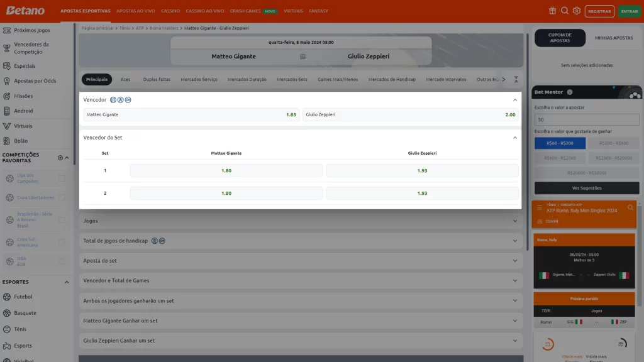The width and height of the screenshot is (644, 362).
Task: Open the search icon in the top header
Action: (x=565, y=11)
